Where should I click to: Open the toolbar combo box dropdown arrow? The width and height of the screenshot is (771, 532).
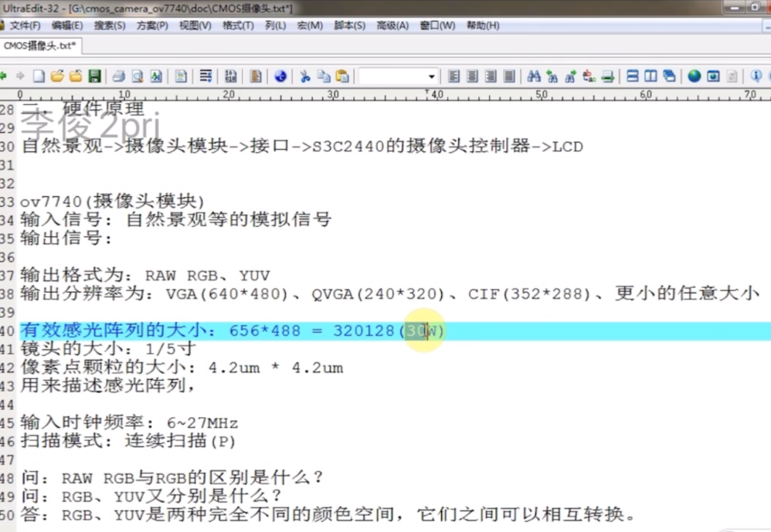point(431,76)
